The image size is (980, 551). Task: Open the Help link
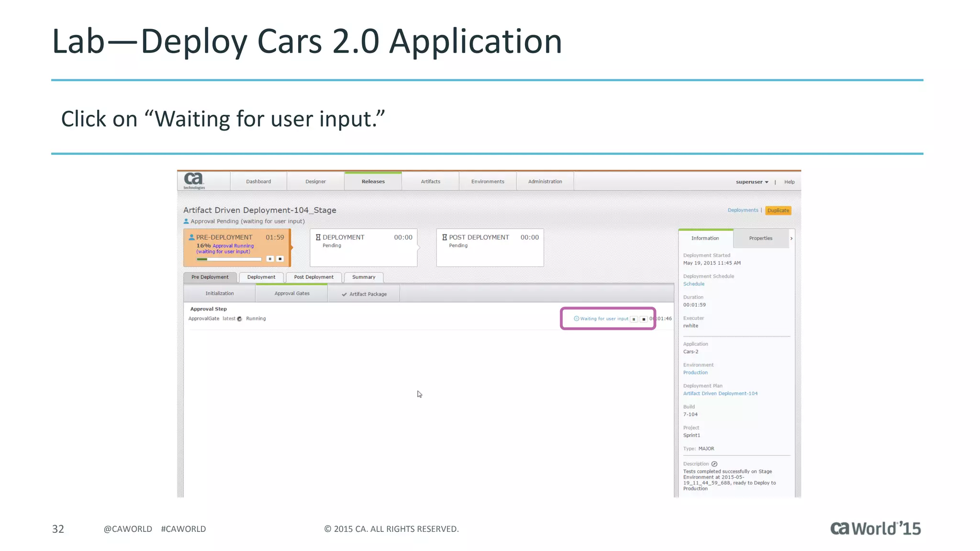pos(790,182)
